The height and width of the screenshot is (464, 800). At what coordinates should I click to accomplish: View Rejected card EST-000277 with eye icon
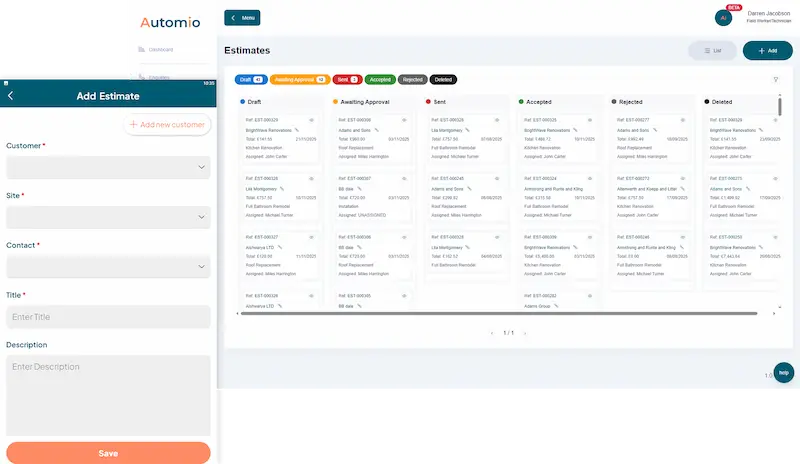click(x=683, y=120)
